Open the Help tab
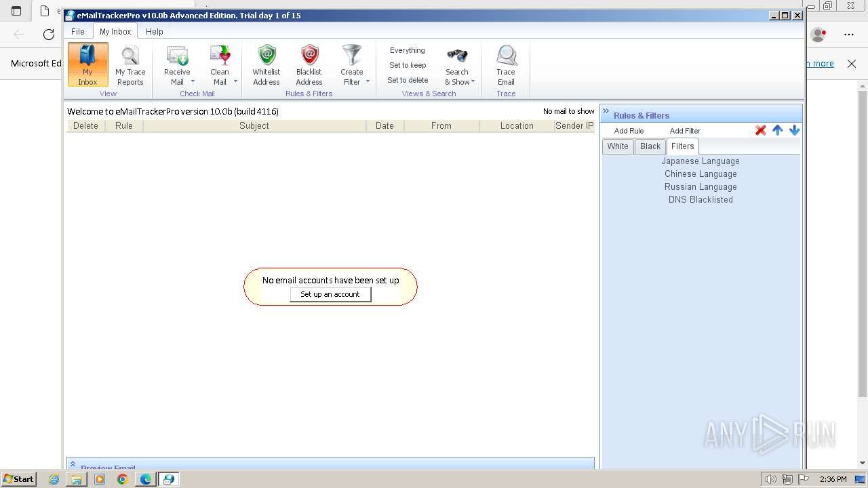 click(155, 31)
